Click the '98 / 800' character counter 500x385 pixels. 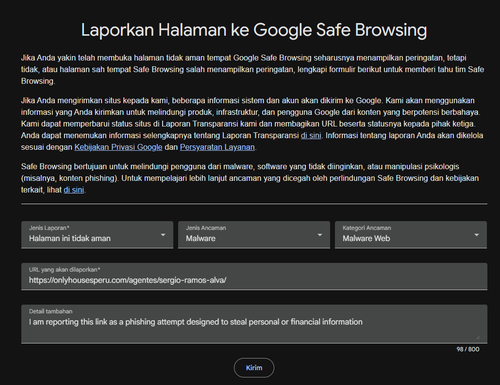(x=468, y=349)
